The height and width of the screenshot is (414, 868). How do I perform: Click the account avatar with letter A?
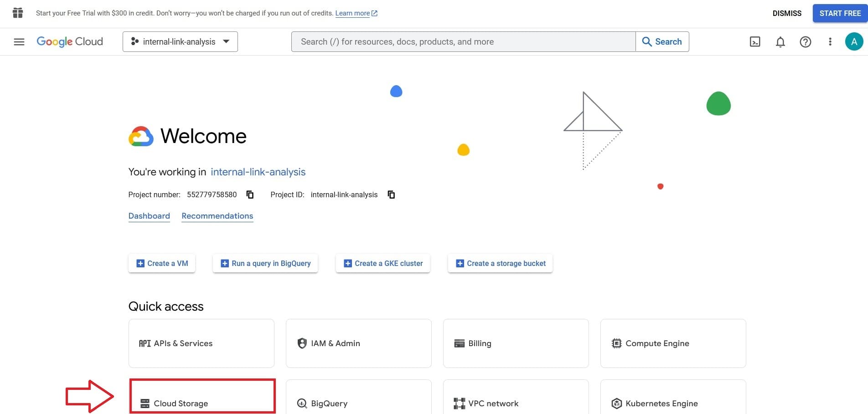[x=854, y=42]
